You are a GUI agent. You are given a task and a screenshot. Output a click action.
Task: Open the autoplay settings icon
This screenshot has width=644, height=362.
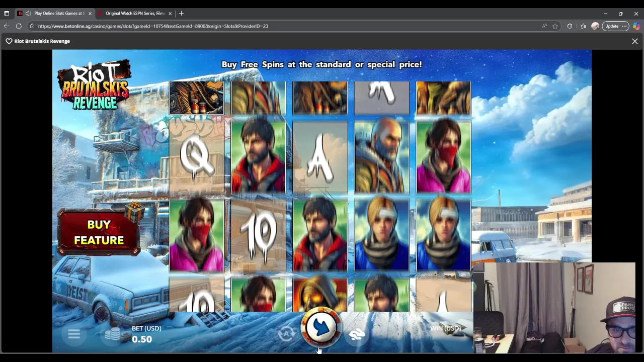286,334
